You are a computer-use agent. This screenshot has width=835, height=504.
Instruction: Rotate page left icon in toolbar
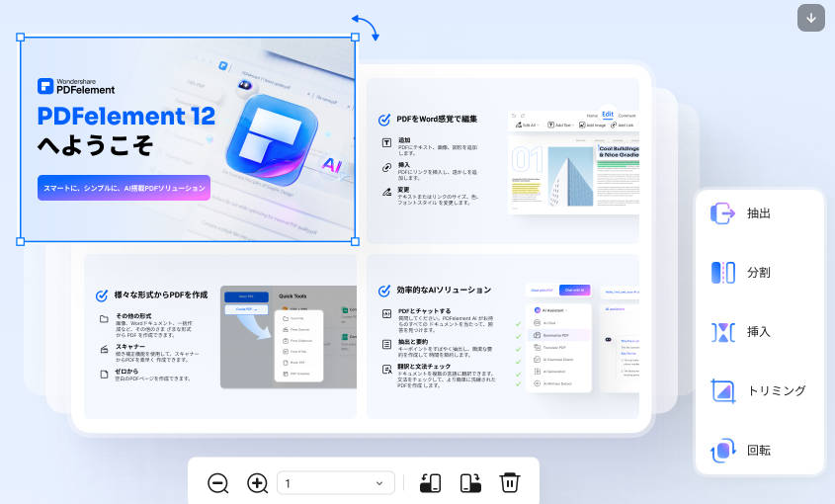pyautogui.click(x=430, y=482)
